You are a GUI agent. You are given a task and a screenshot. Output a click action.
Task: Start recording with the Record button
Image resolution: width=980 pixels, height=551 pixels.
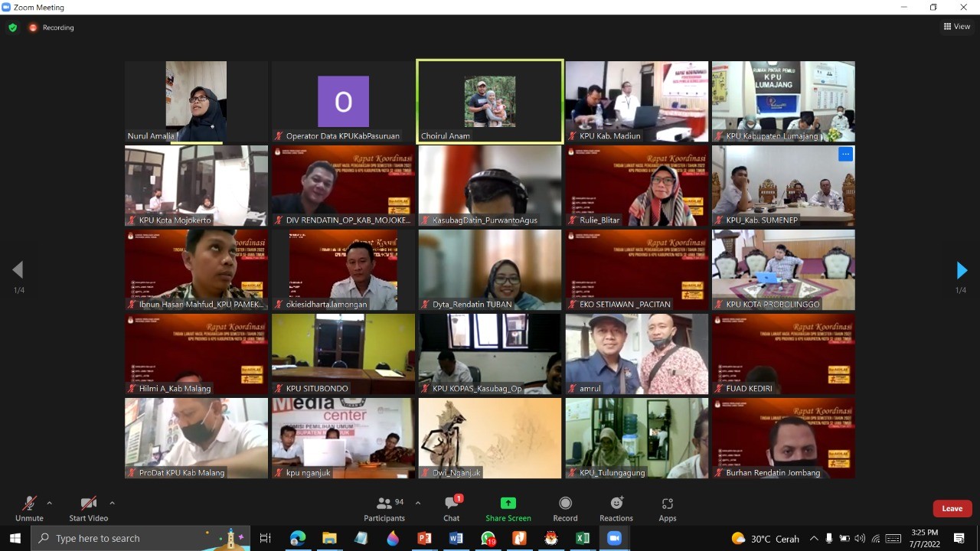pos(565,508)
